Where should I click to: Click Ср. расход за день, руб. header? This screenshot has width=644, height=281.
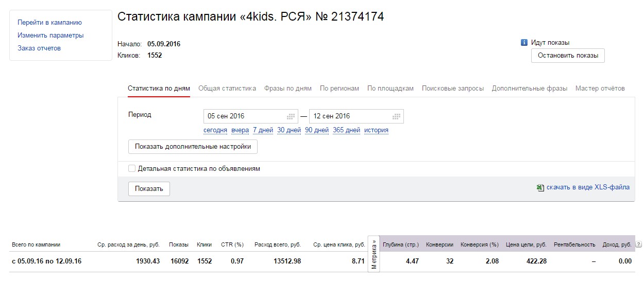pos(129,245)
